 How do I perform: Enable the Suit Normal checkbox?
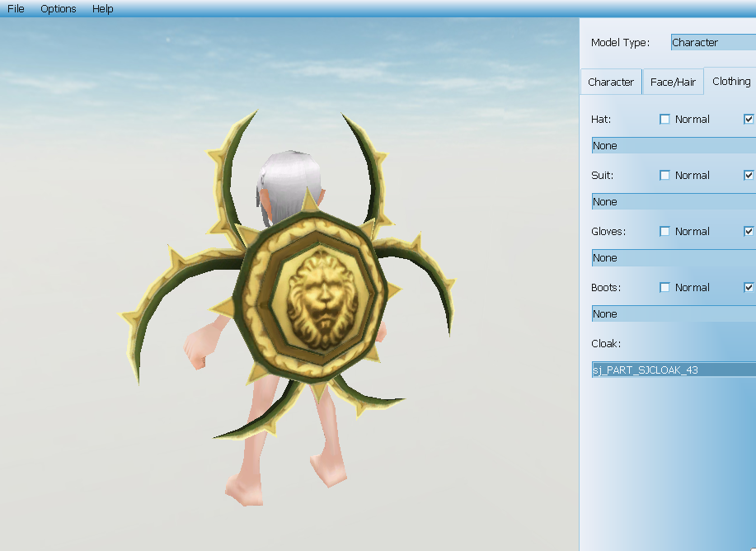[x=665, y=175]
